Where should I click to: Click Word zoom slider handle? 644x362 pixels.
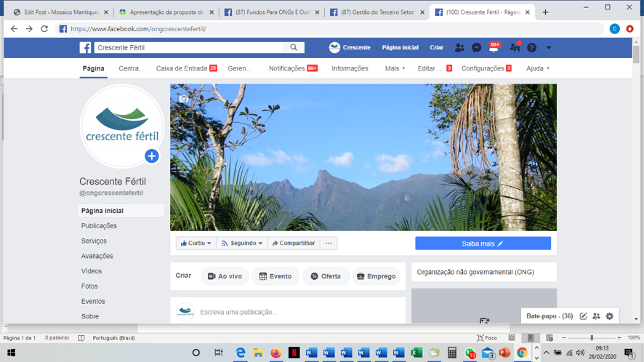click(x=592, y=338)
